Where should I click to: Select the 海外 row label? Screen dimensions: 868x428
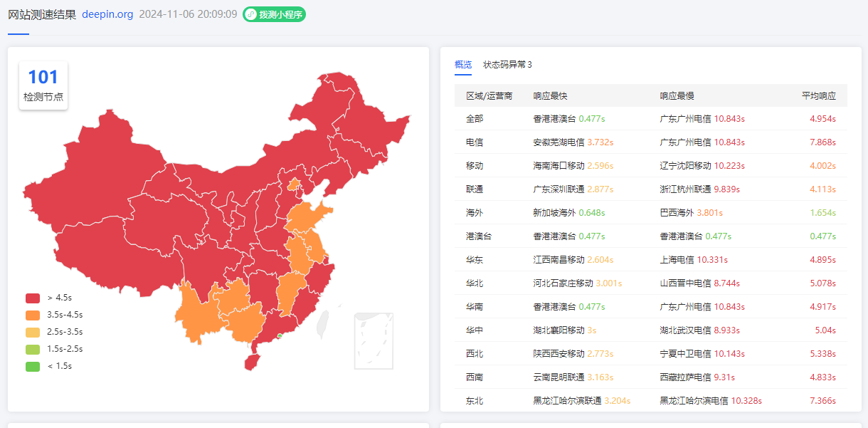click(x=475, y=213)
